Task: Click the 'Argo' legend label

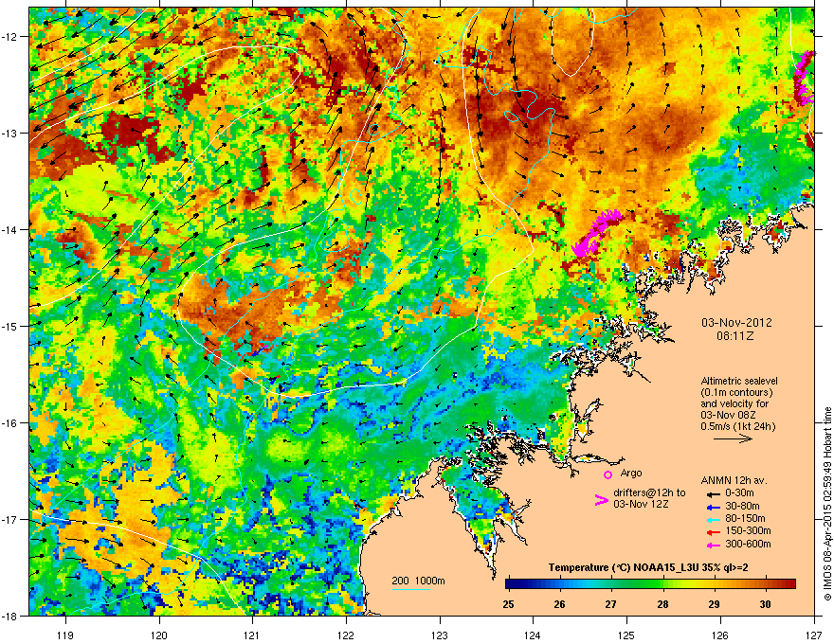Action: pos(631,473)
